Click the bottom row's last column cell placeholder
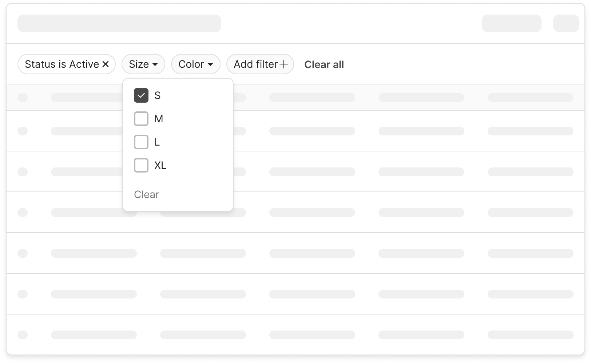Viewport: 591px width, 364px height. (x=530, y=335)
